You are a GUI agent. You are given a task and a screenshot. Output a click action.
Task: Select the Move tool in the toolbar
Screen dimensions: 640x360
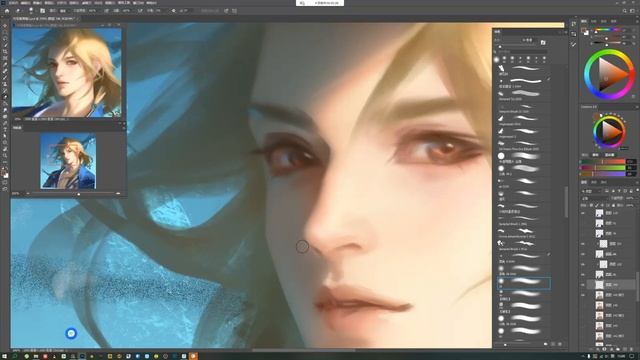(x=5, y=26)
